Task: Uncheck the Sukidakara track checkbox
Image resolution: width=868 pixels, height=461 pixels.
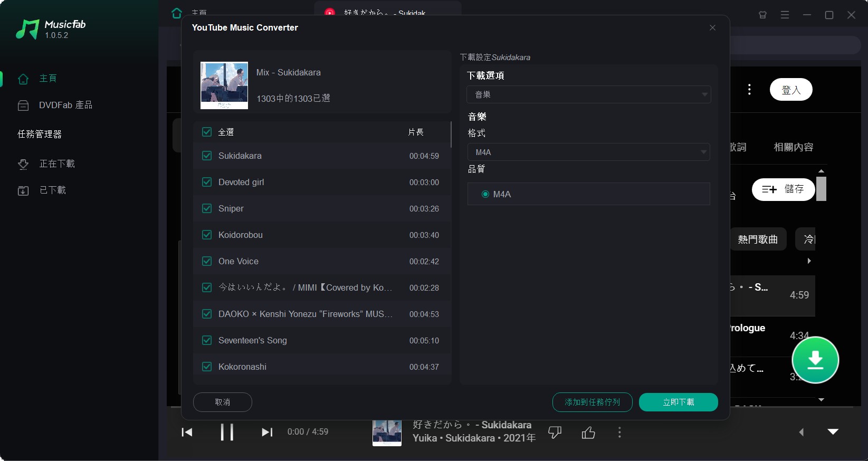Action: click(207, 156)
